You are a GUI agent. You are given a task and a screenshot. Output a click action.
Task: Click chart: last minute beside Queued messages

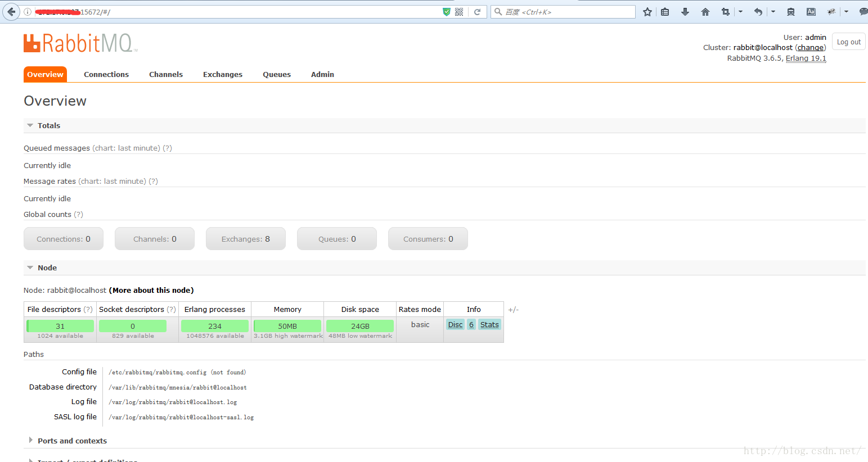[x=126, y=148]
